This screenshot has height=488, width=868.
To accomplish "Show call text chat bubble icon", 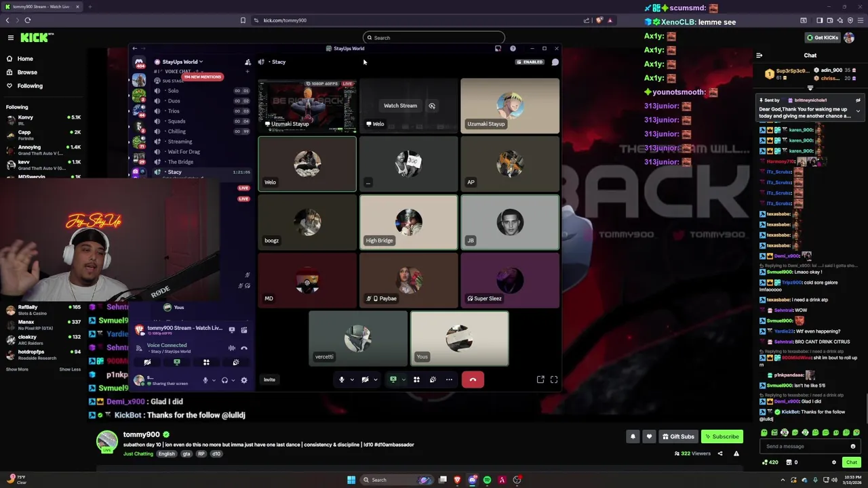I will (555, 62).
